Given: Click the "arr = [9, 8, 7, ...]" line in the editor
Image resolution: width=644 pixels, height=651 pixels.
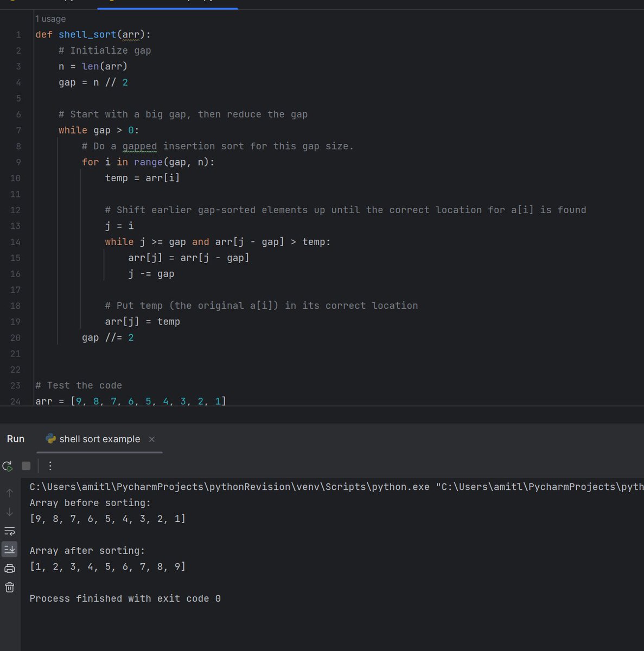Looking at the screenshot, I should [131, 401].
